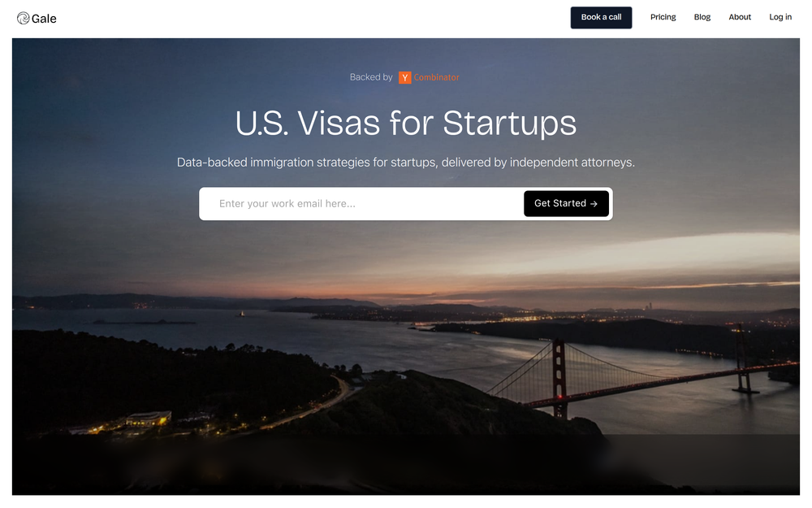Open the Book a call button
The width and height of the screenshot is (812, 508).
click(601, 17)
